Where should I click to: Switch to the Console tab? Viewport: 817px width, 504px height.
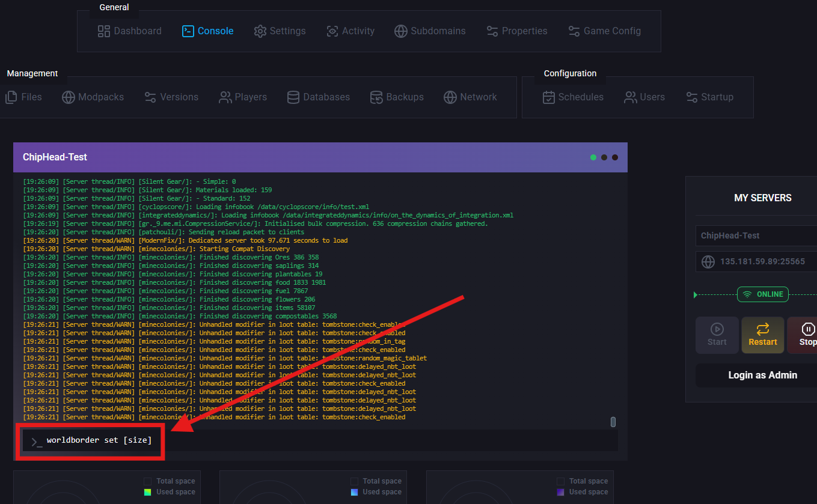(208, 31)
